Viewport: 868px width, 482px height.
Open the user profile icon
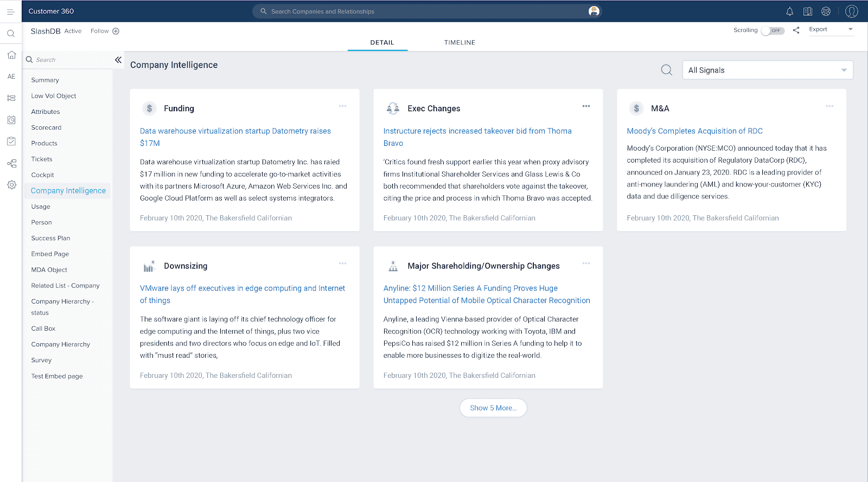pyautogui.click(x=851, y=11)
